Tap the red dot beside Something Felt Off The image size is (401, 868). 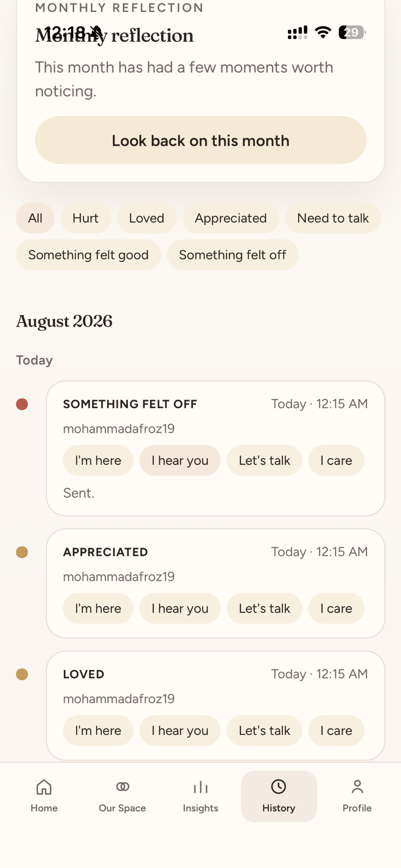click(x=22, y=404)
